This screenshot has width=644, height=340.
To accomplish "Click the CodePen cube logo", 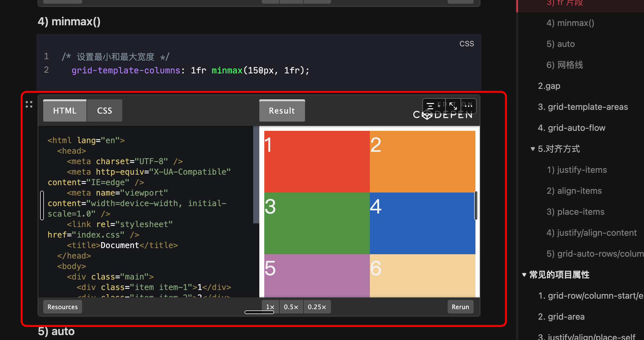I will pos(427,115).
